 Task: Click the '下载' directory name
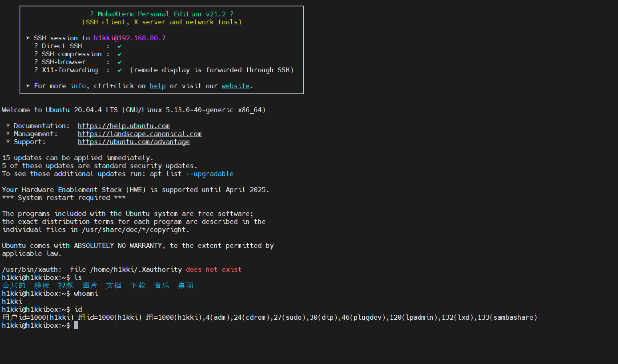[138, 285]
